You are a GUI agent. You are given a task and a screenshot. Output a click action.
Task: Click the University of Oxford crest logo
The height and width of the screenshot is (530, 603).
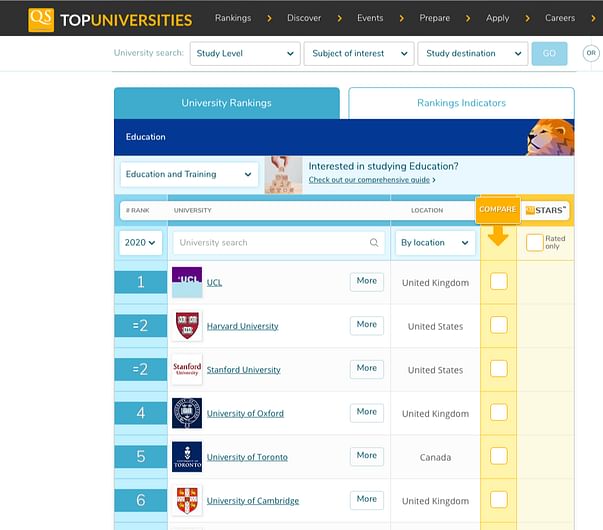[187, 413]
